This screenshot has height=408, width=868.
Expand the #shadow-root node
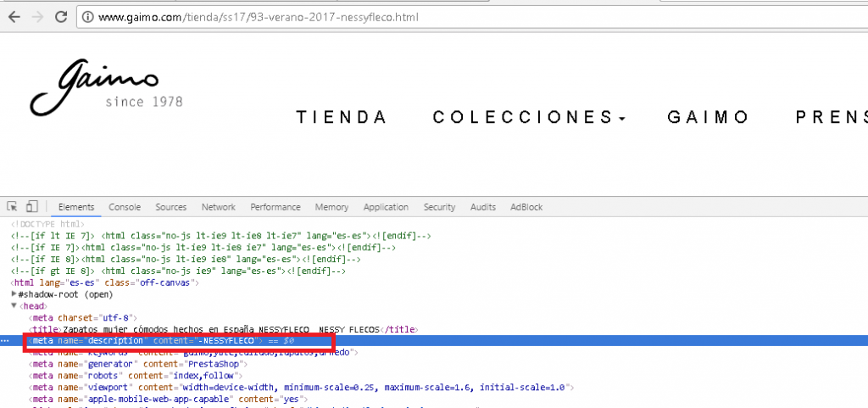[x=14, y=294]
